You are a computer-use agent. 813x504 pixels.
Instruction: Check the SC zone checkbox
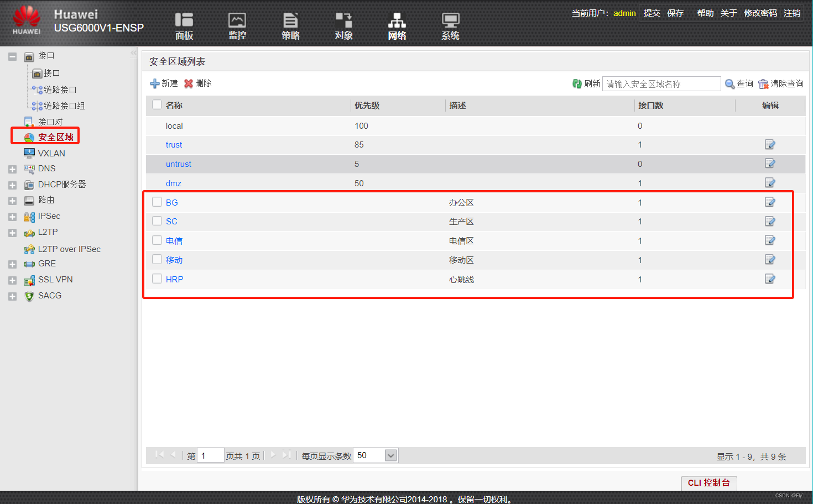coord(157,221)
